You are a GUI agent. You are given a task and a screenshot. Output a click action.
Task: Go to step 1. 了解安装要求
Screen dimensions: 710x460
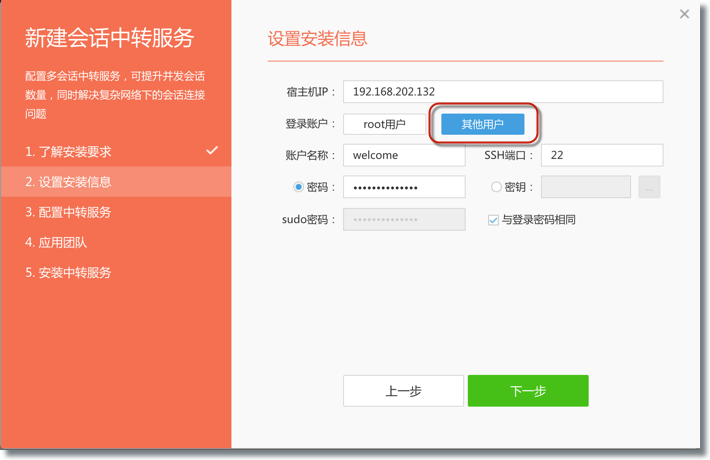[x=69, y=152]
